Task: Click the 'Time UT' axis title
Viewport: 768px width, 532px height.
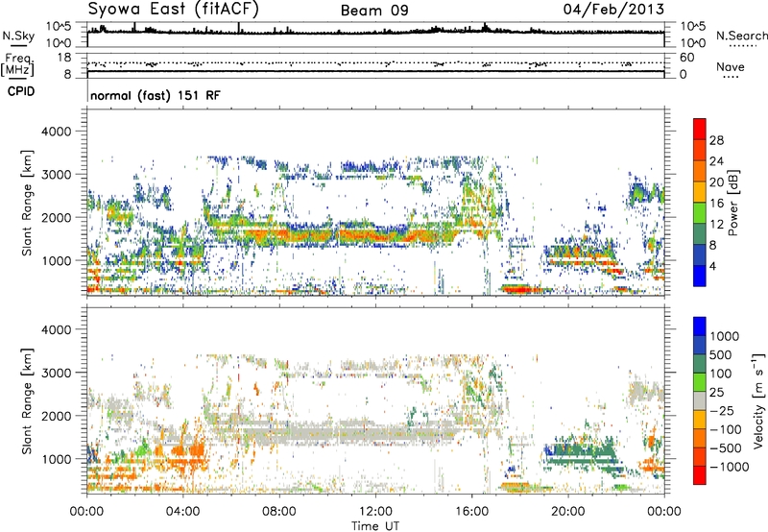Action: click(x=375, y=526)
